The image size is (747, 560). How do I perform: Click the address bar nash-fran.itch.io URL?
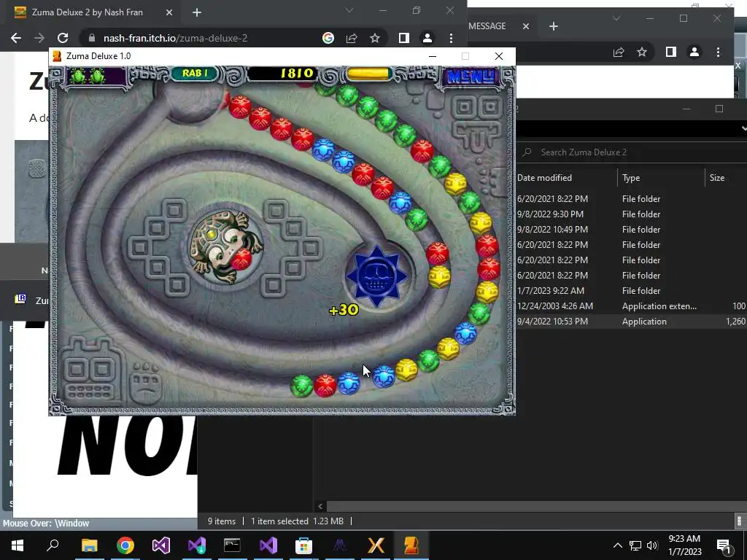(x=175, y=38)
